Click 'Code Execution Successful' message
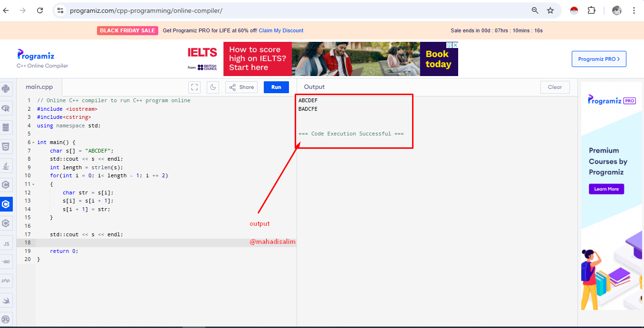644x328 pixels. (351, 134)
